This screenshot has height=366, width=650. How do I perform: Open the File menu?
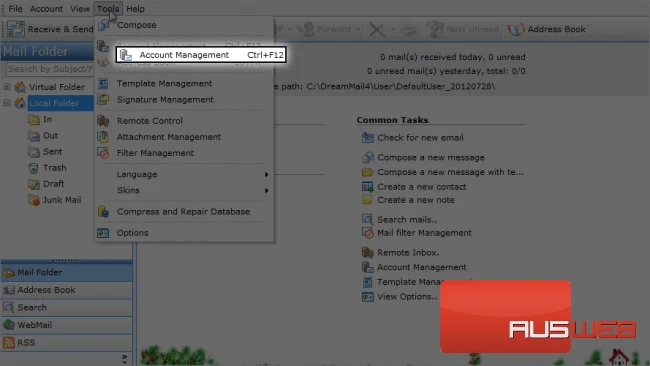15,9
